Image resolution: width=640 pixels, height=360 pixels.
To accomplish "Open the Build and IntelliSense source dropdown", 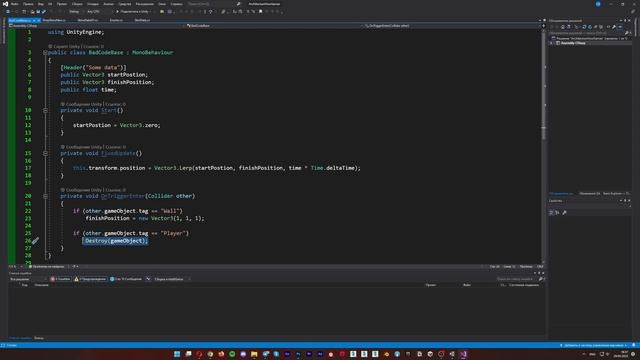I will tap(172, 279).
